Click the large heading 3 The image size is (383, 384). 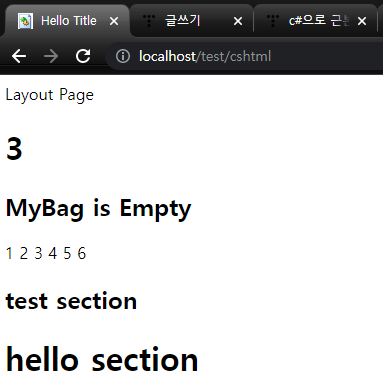(14, 149)
